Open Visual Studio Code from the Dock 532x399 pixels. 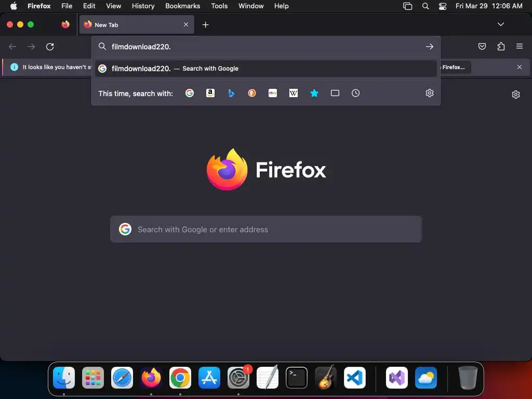(x=355, y=378)
